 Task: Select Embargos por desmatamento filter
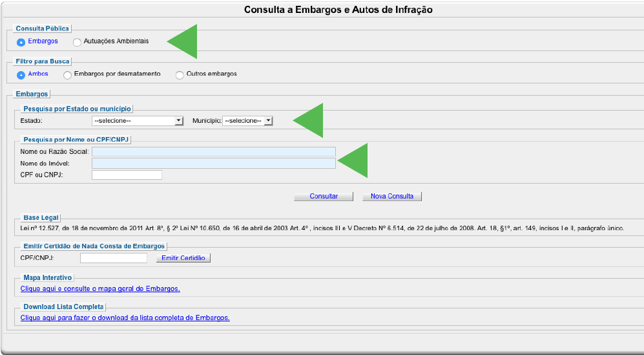coord(68,75)
